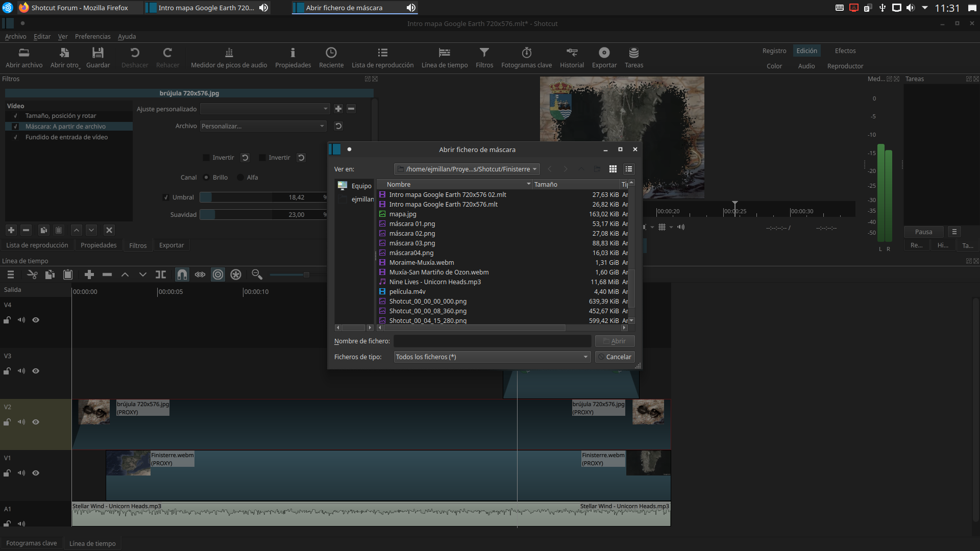The width and height of the screenshot is (980, 551).
Task: Toggle lock on track V2
Action: [7, 422]
